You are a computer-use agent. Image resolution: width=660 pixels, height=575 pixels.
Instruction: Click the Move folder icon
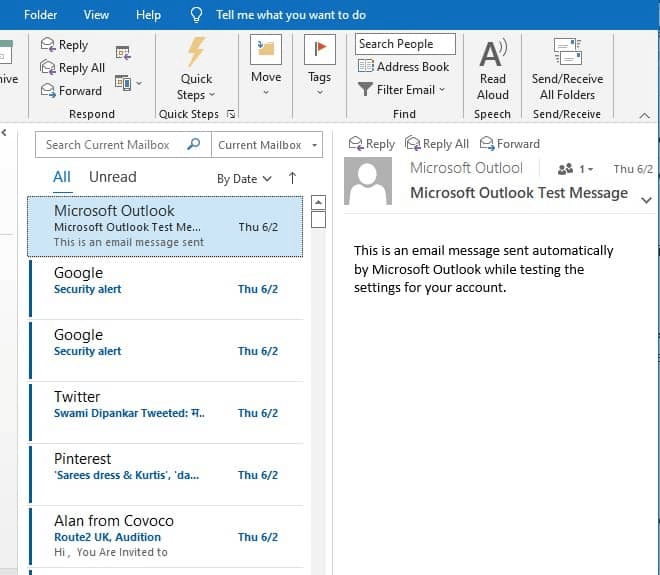[266, 49]
